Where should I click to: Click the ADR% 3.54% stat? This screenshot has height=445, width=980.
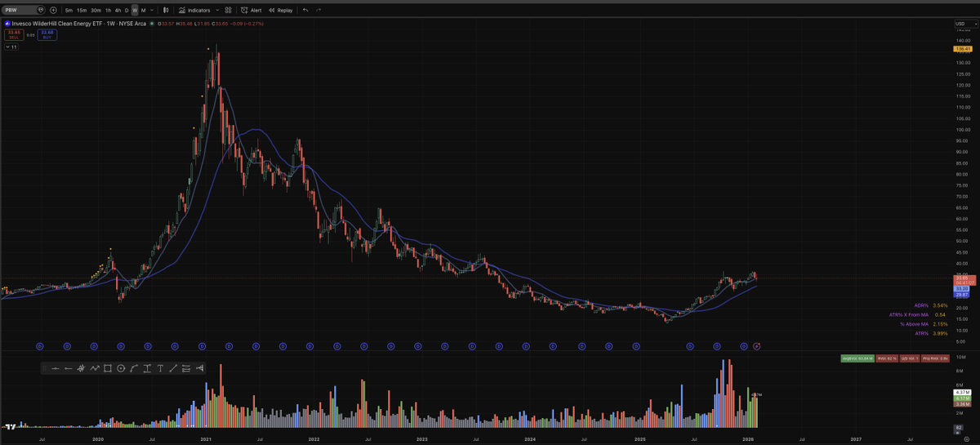[931, 305]
